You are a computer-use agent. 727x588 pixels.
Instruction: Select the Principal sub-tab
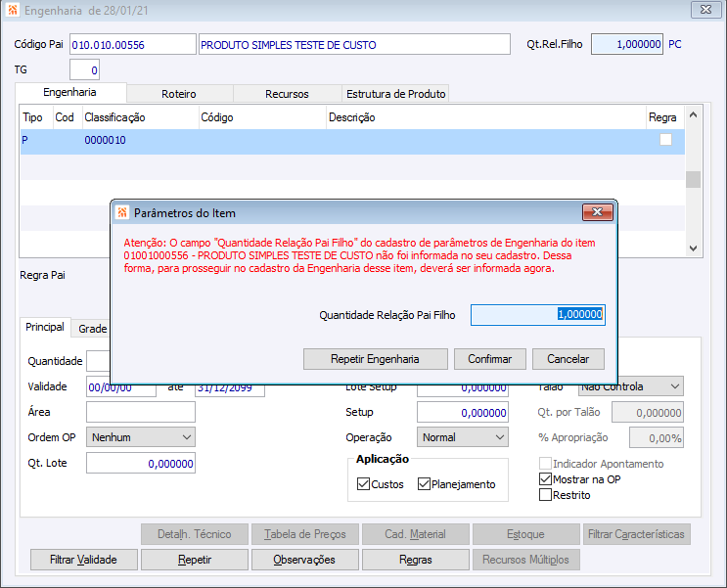pyautogui.click(x=45, y=327)
